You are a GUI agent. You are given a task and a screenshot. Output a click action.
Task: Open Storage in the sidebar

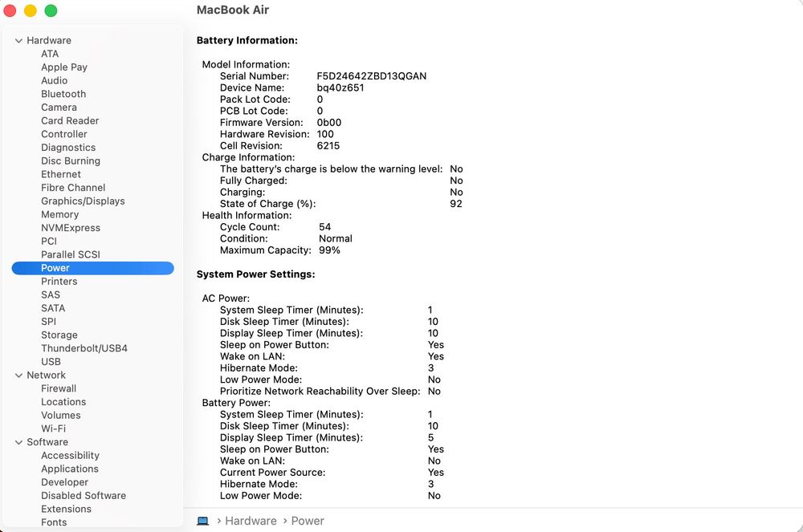(59, 335)
